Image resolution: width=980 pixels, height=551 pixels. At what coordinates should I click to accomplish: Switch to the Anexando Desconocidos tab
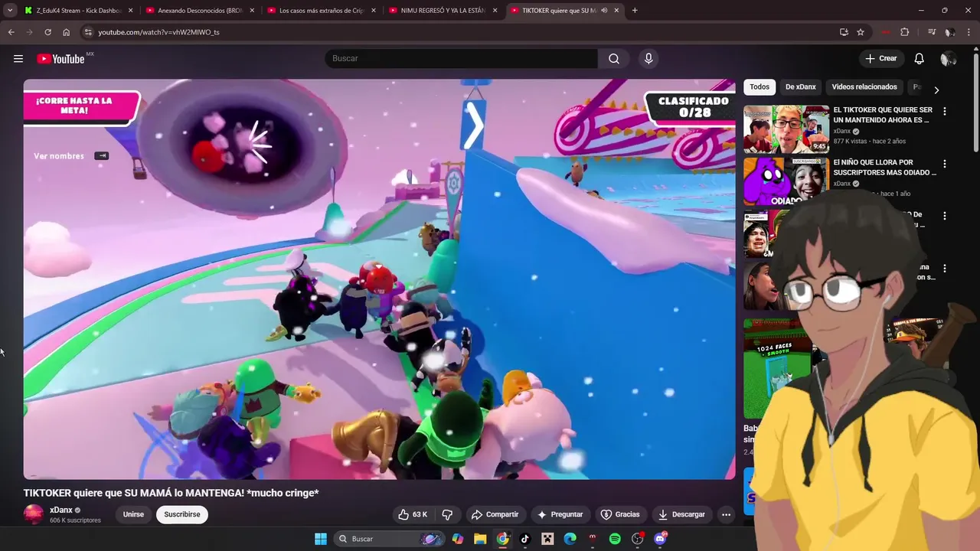[x=199, y=11]
